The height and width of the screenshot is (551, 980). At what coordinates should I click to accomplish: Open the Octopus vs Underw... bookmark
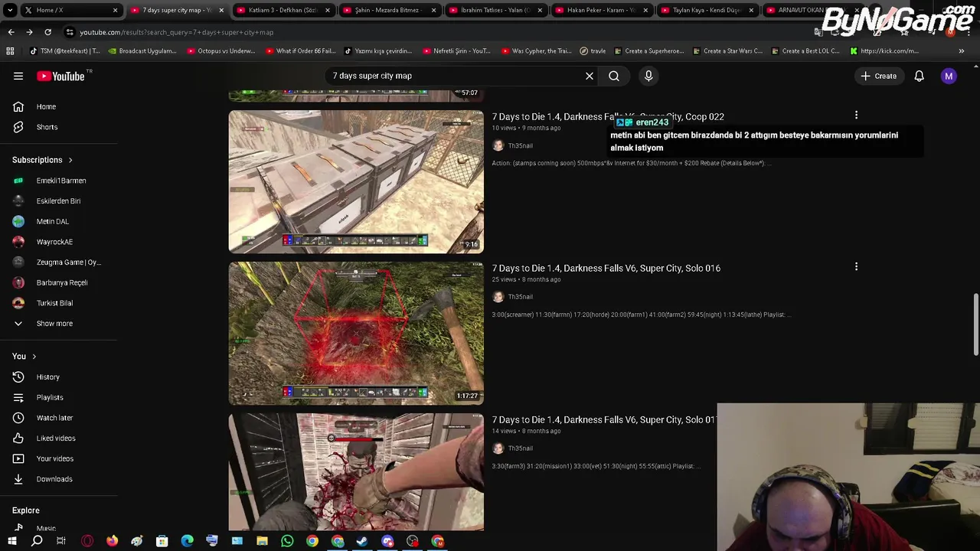[220, 51]
